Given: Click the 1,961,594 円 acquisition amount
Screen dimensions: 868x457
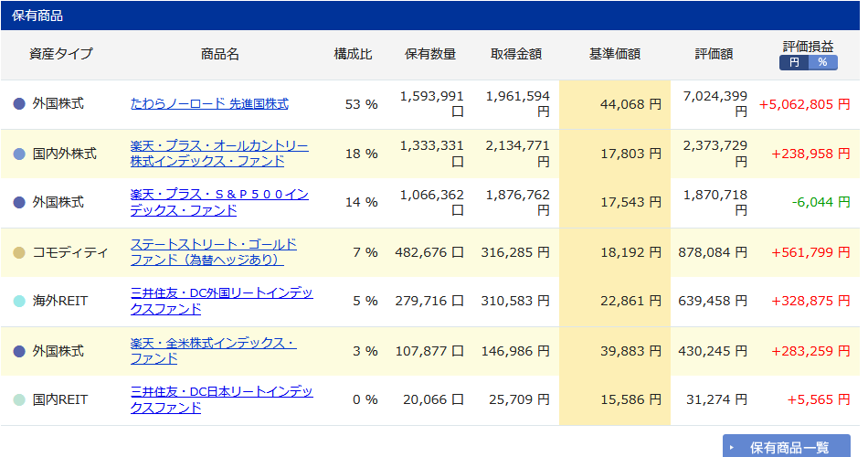Looking at the screenshot, I should 517,103.
